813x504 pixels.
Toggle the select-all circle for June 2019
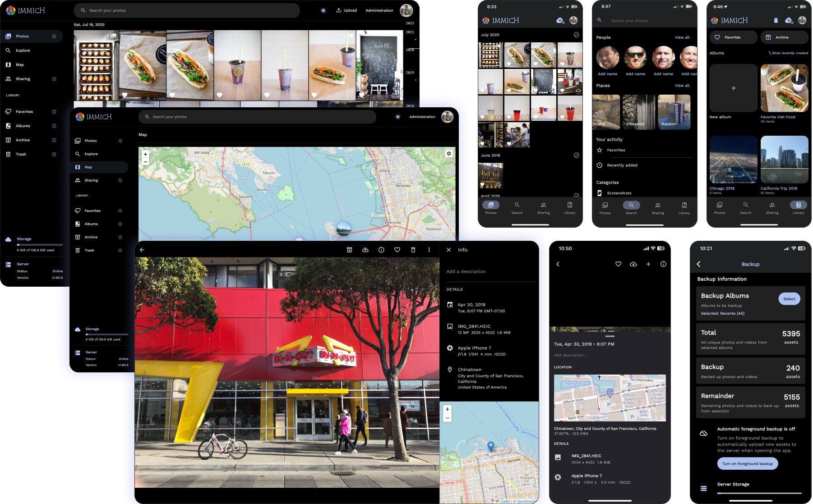tap(576, 155)
